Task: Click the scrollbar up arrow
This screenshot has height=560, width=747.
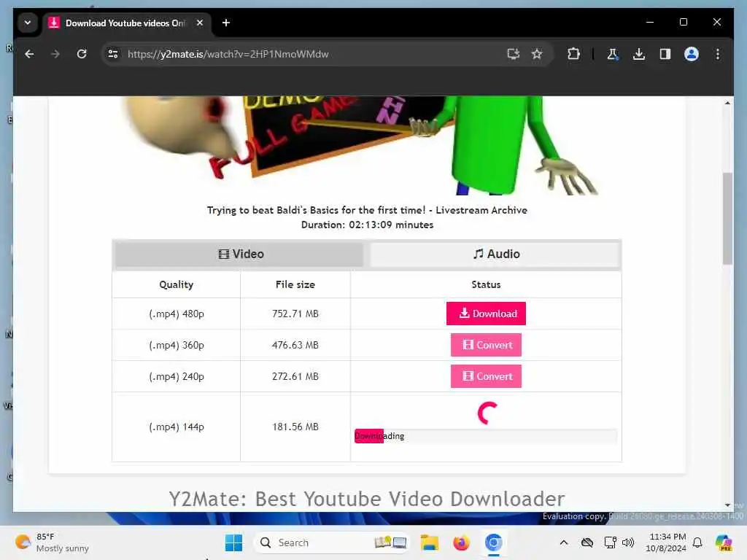Action: (x=727, y=103)
